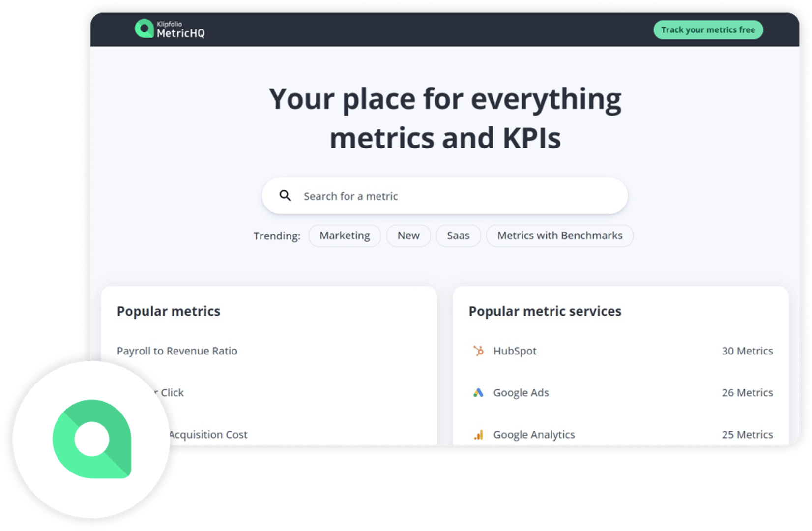Focus the Search for a metric field
This screenshot has height=531, width=812.
(x=444, y=196)
